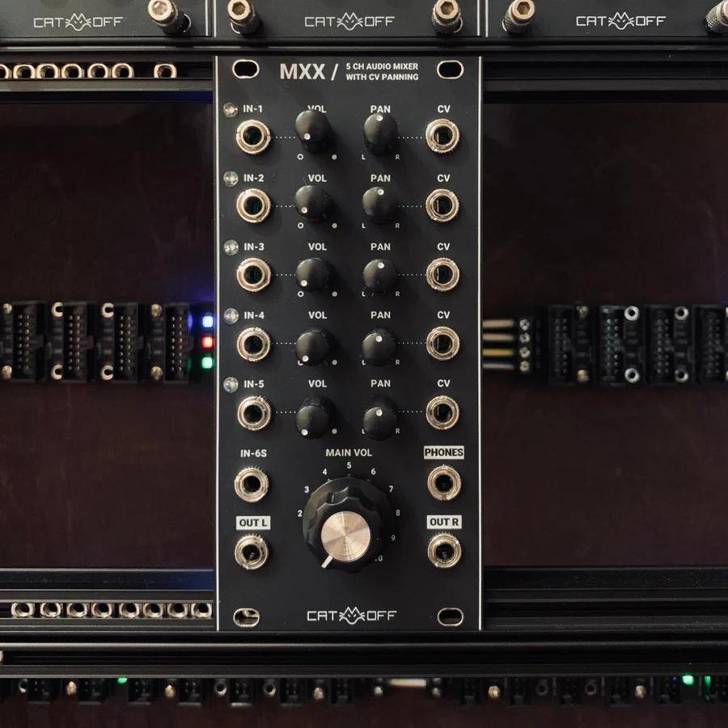The height and width of the screenshot is (728, 728).
Task: Click the channel 5 CV jack
Action: click(442, 412)
